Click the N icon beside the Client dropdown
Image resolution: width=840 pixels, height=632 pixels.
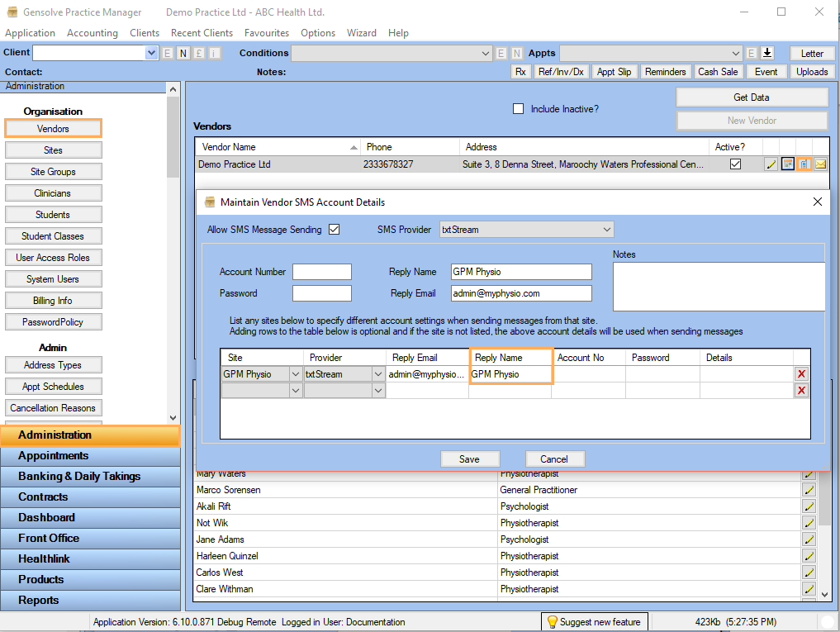tap(183, 52)
